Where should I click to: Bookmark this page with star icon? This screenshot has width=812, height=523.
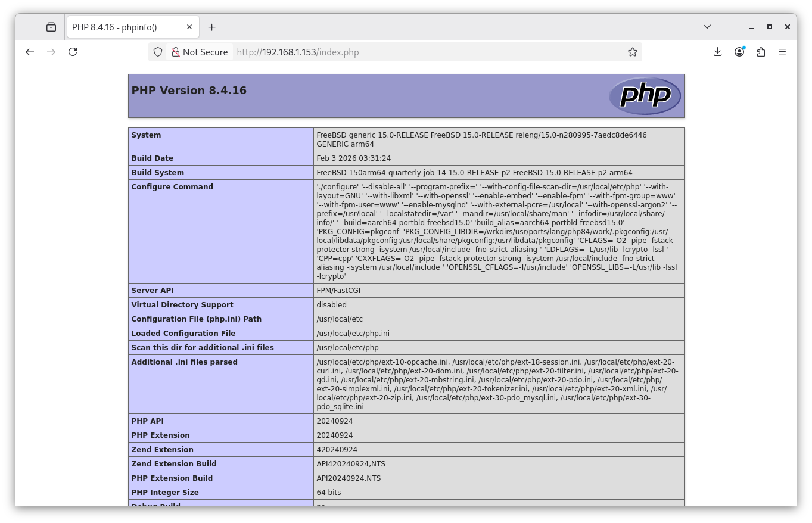click(633, 52)
